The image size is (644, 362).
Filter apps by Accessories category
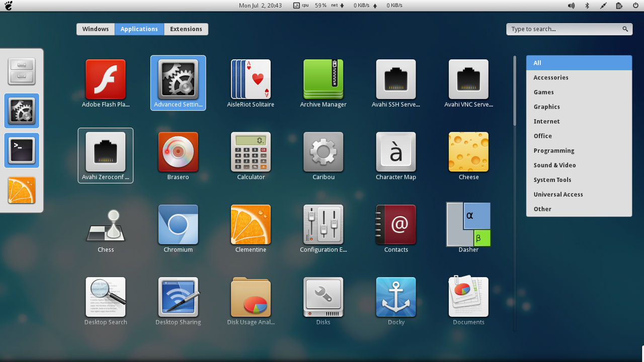tap(579, 77)
